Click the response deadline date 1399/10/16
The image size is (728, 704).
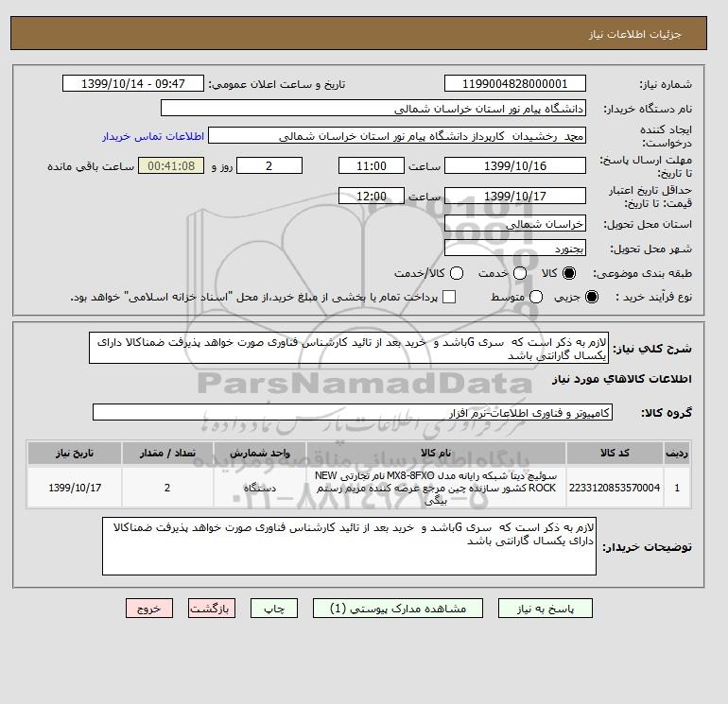pyautogui.click(x=515, y=165)
